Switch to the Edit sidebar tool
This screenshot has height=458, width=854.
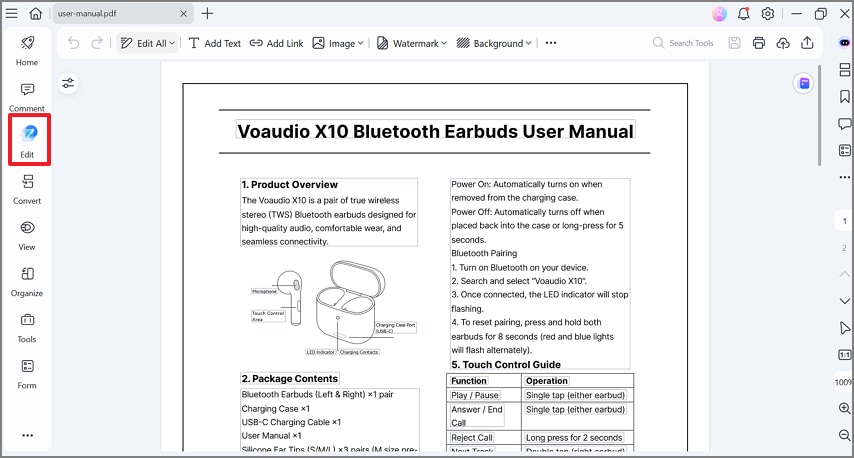(27, 140)
